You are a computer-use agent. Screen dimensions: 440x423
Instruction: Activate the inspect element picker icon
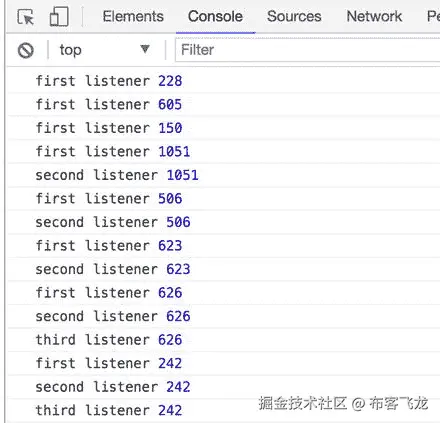point(26,17)
